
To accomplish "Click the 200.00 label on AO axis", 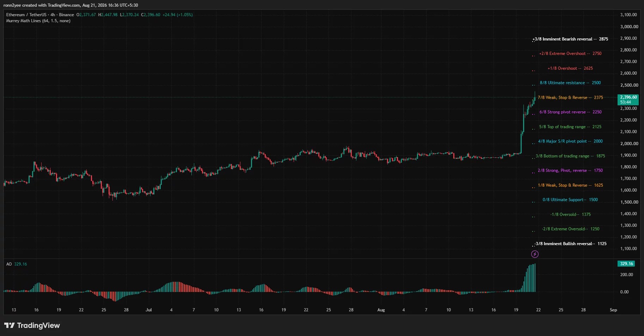I will (x=626, y=275).
